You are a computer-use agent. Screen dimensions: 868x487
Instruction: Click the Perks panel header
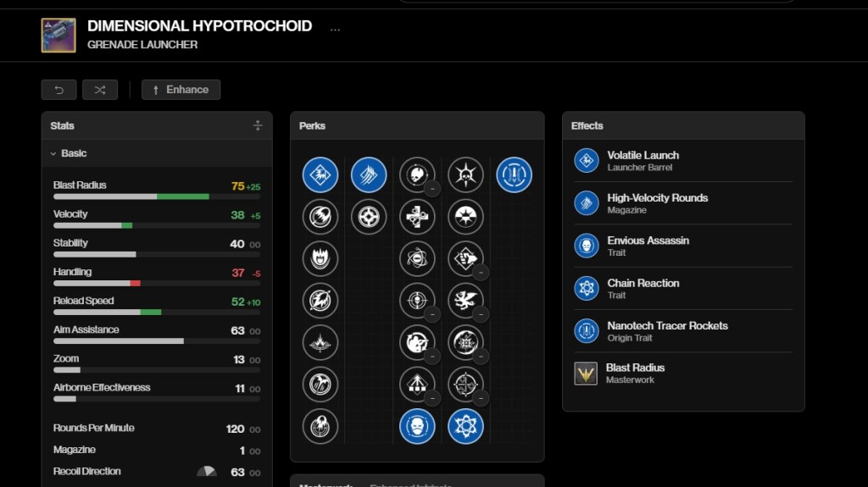(417, 125)
